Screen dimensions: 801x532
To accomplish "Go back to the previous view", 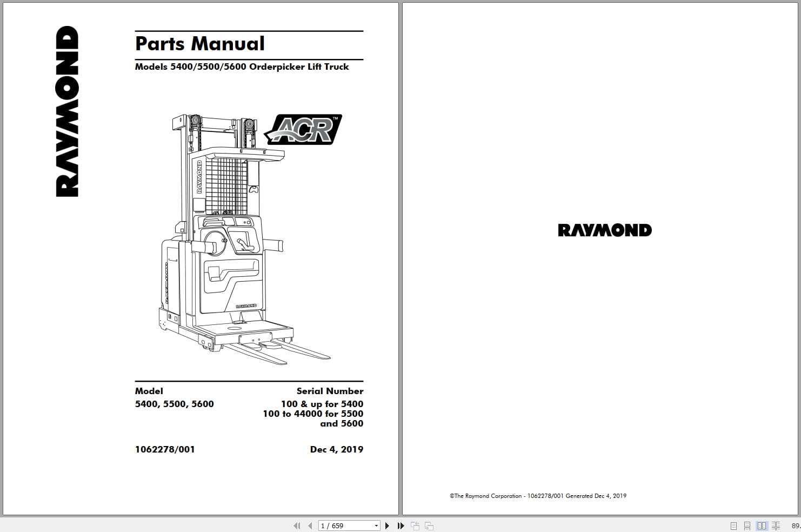I will pos(415,526).
